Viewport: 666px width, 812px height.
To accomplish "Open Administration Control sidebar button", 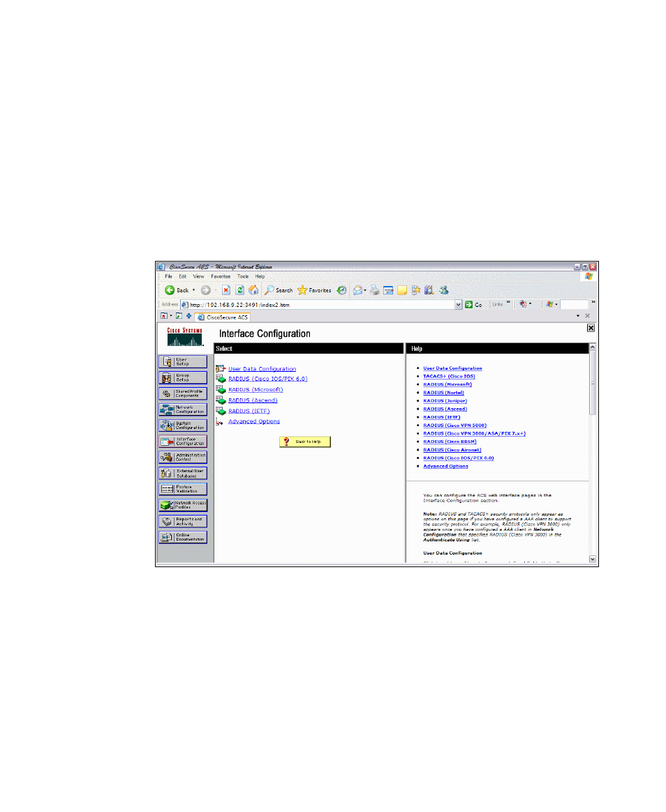I will (183, 457).
